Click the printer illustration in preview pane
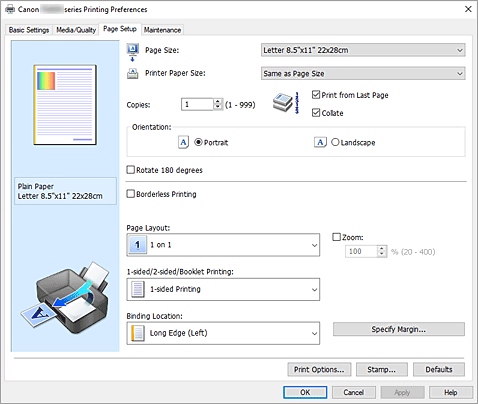The image size is (478, 404). tap(65, 298)
